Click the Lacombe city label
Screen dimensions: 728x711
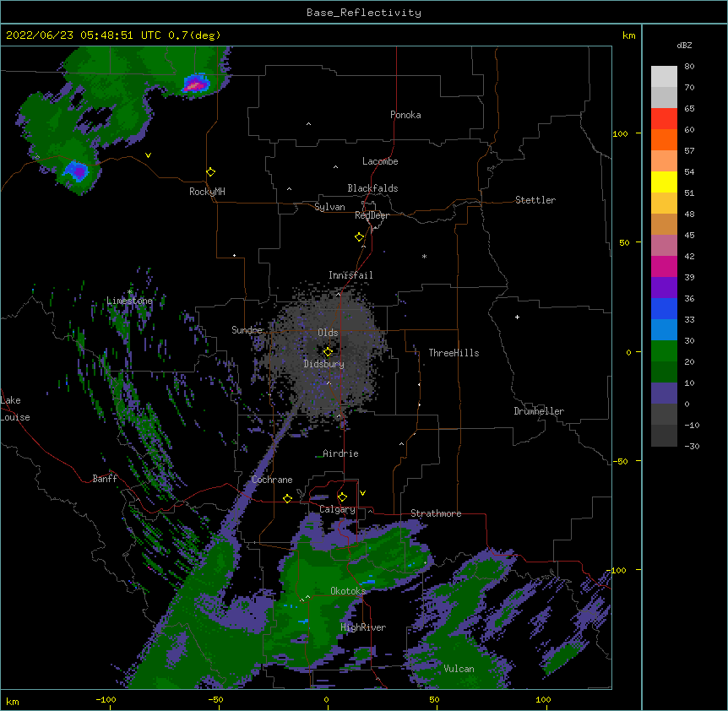[x=380, y=161]
